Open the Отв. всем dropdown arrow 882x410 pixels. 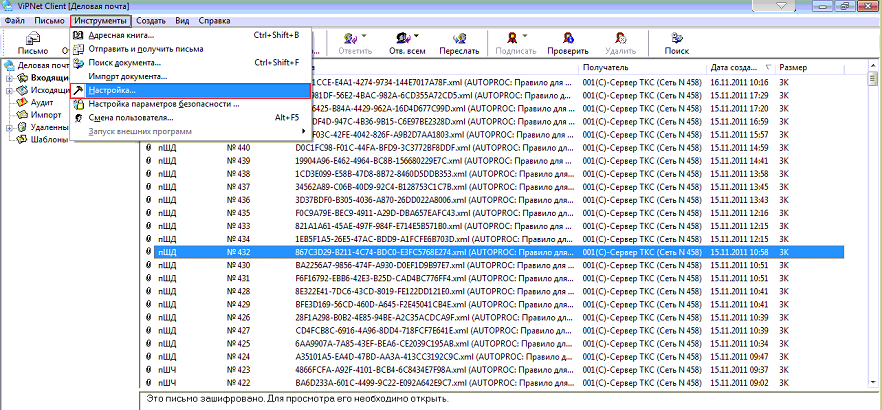[416, 36]
